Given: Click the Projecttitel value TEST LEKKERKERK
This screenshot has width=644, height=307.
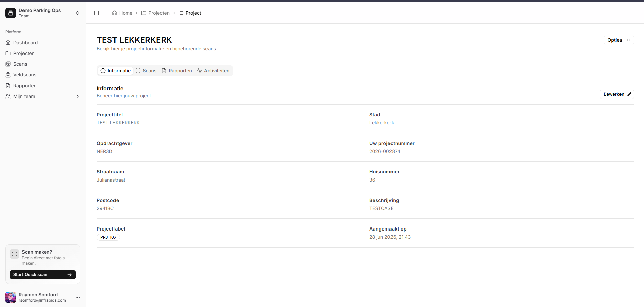Looking at the screenshot, I should point(118,123).
